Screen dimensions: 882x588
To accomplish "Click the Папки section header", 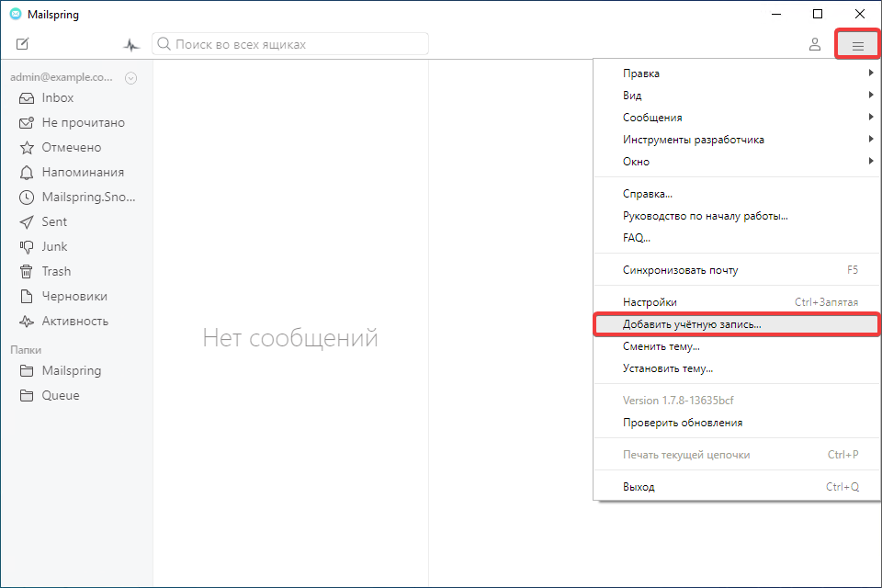I will pyautogui.click(x=26, y=350).
